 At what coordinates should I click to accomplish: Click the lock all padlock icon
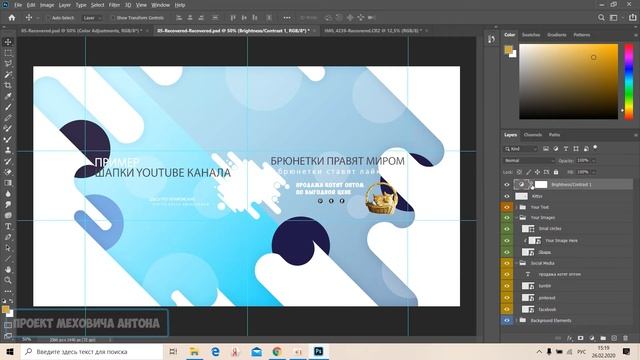pos(556,172)
